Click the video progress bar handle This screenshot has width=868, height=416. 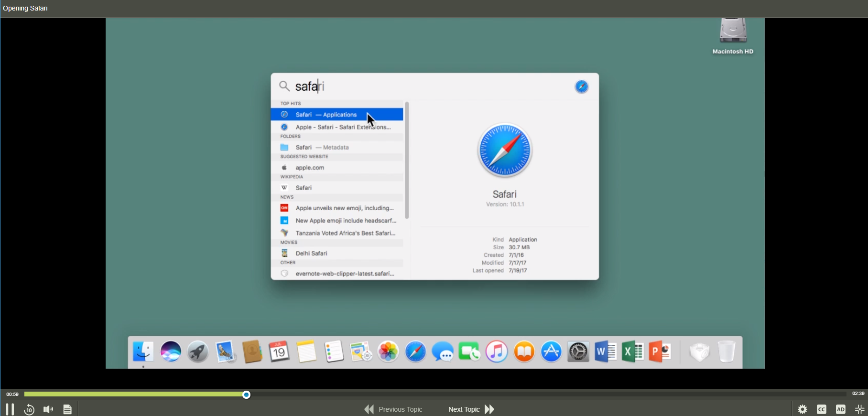click(247, 395)
